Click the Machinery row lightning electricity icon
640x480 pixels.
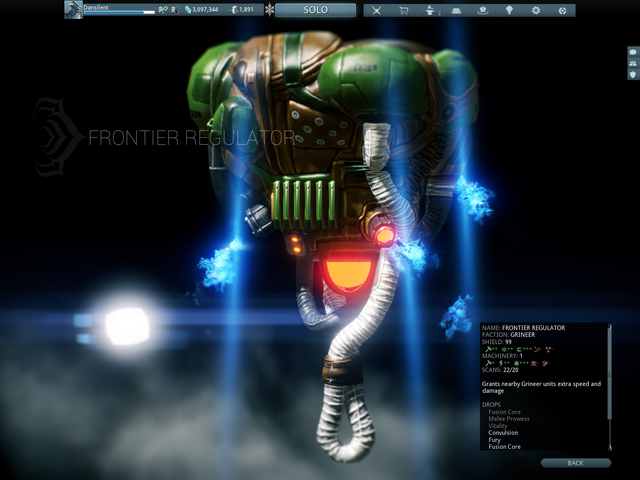(x=501, y=363)
